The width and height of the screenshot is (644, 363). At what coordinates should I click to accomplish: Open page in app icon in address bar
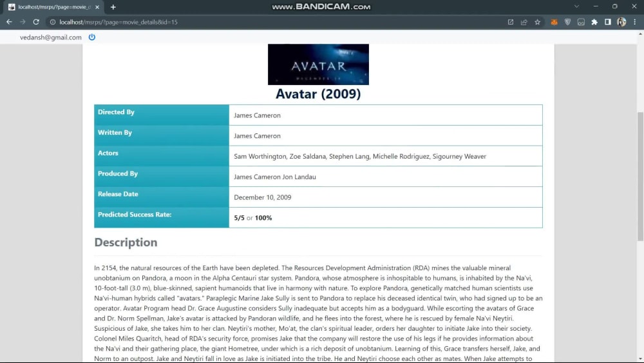[x=511, y=22]
